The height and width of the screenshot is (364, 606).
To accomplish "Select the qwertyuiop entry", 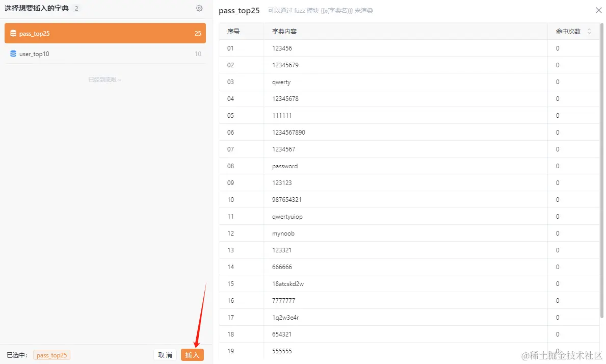I will coord(287,216).
